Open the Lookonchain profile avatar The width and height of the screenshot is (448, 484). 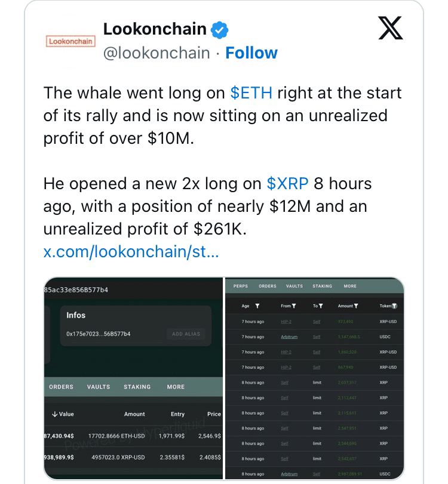coord(70,41)
